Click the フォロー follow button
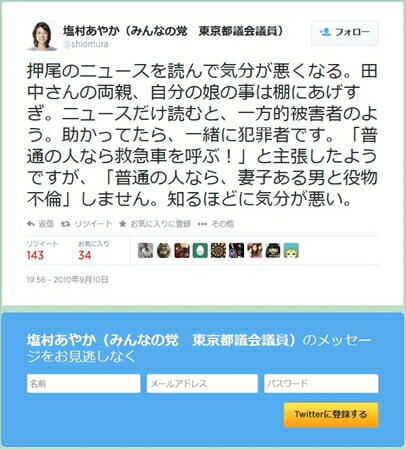The width and height of the screenshot is (406, 450). (x=345, y=32)
